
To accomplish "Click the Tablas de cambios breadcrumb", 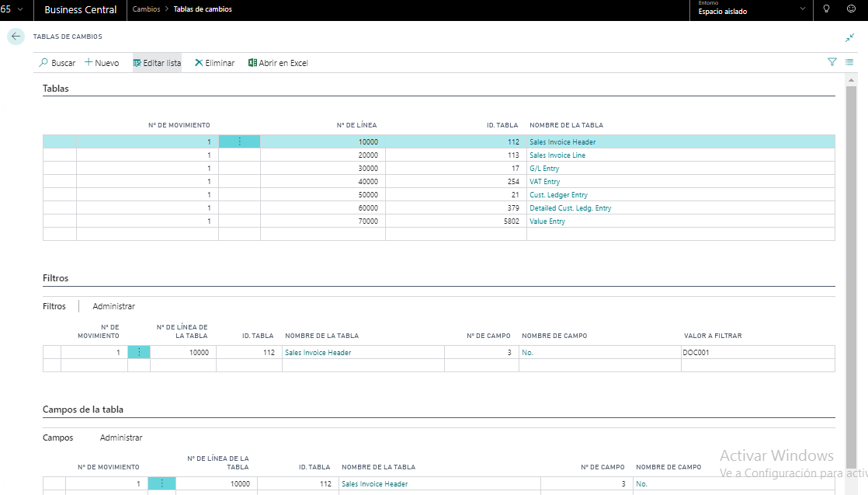I will tap(203, 9).
